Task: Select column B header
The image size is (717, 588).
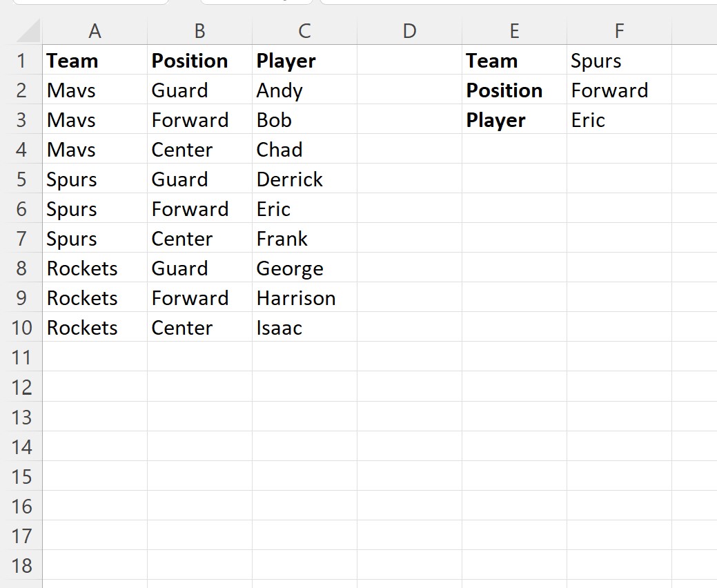Action: point(199,31)
